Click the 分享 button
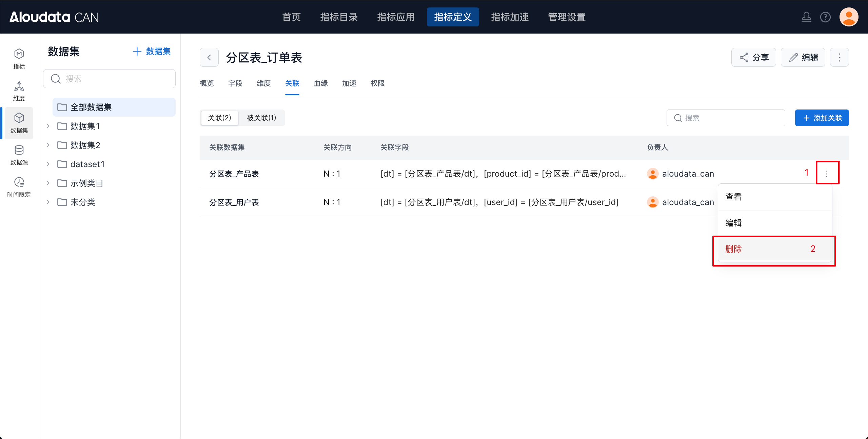This screenshot has width=868, height=439. tap(753, 58)
